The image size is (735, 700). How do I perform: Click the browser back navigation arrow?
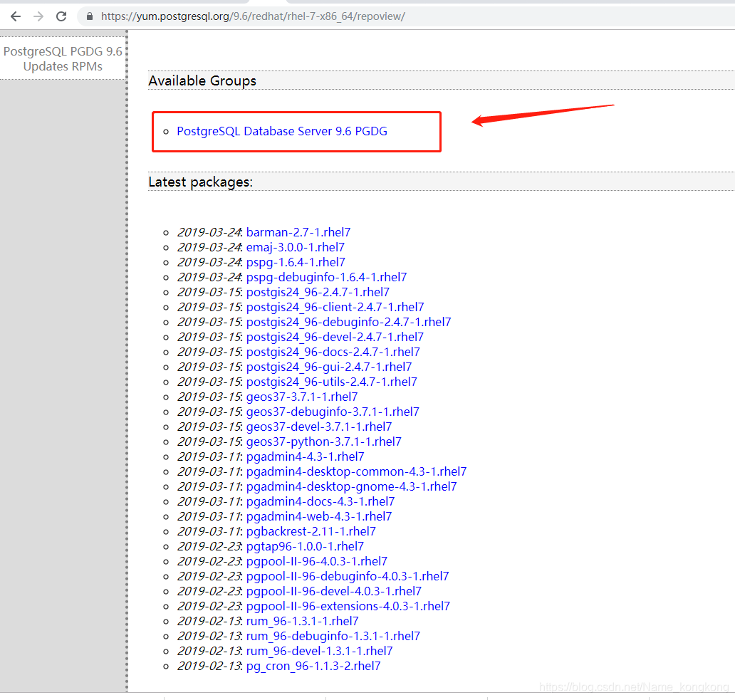point(15,16)
